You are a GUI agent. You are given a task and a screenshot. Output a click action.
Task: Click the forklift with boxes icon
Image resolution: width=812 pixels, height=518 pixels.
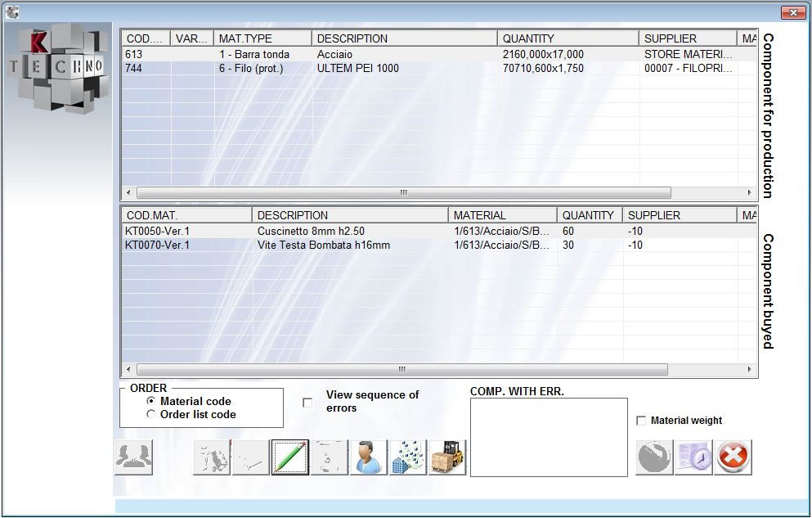[x=447, y=457]
